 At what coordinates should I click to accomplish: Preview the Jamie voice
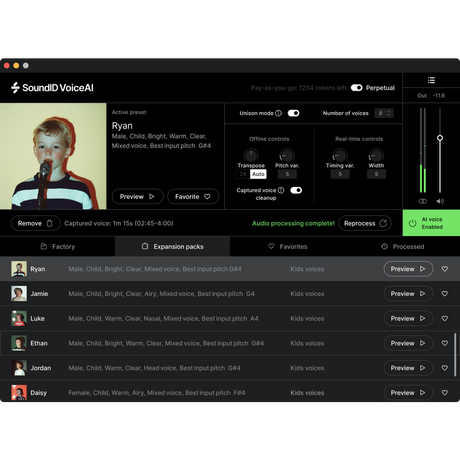pyautogui.click(x=408, y=294)
